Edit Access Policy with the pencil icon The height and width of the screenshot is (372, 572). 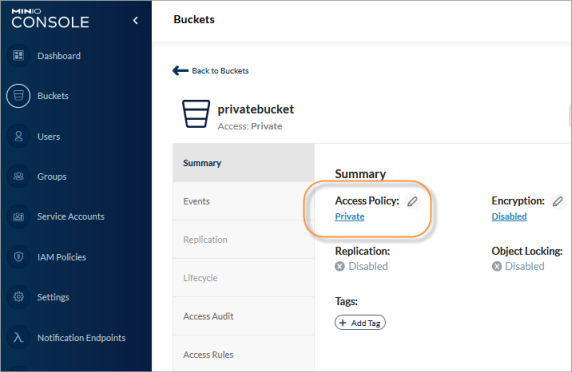(x=412, y=201)
